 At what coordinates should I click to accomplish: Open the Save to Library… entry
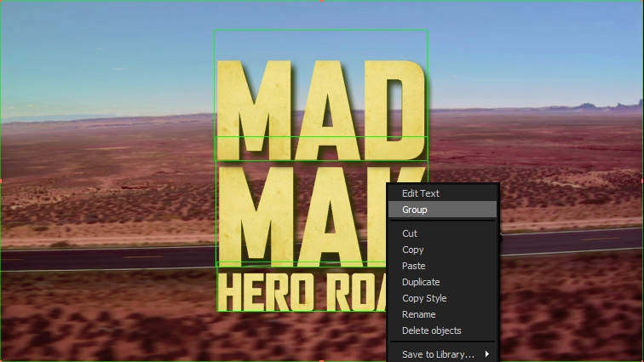[438, 354]
